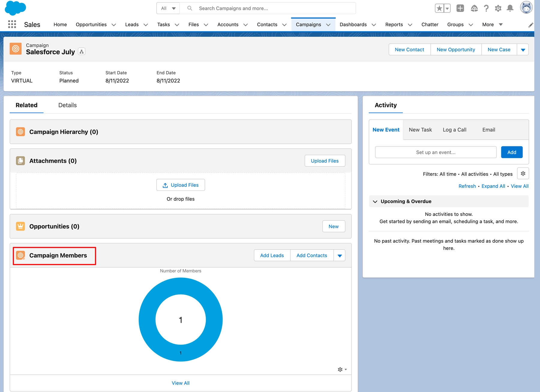Click View All below the member chart

click(180, 383)
